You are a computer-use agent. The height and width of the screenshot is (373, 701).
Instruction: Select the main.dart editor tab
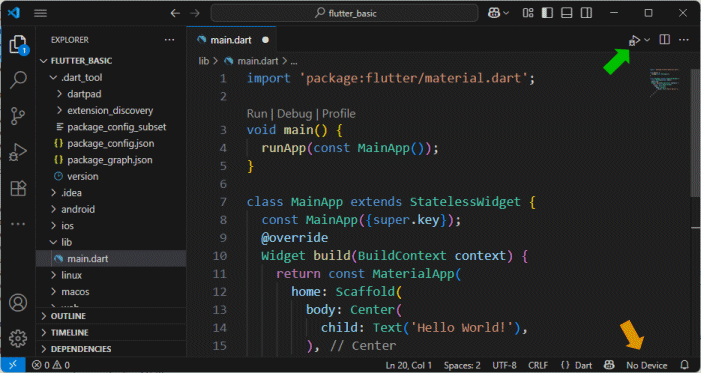tap(231, 40)
